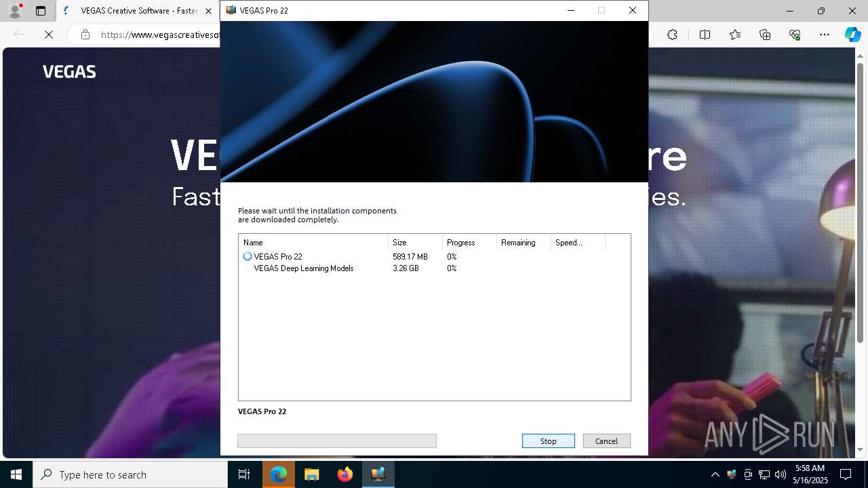Click the Progress column header
868x488 pixels.
(469, 243)
